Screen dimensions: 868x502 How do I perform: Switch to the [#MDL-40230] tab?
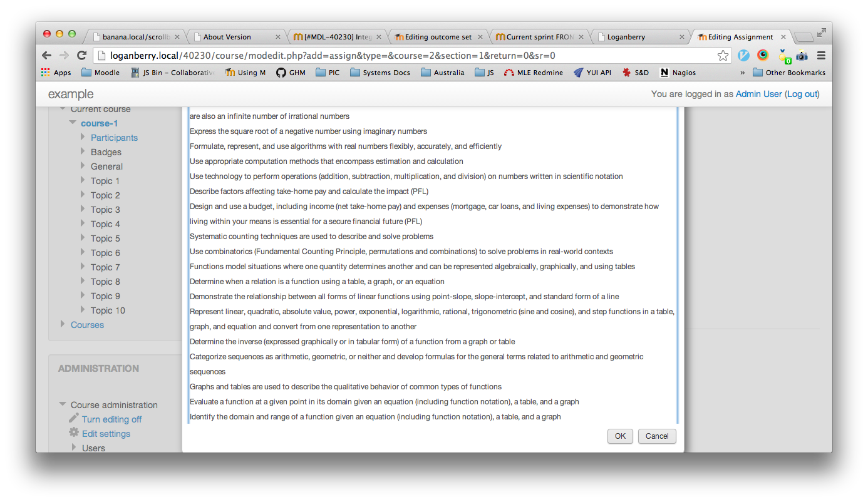pos(336,37)
